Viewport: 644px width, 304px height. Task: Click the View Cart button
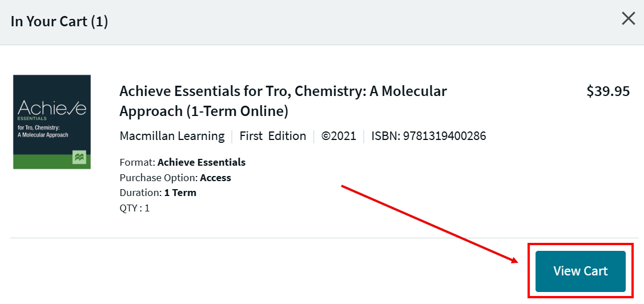click(580, 271)
